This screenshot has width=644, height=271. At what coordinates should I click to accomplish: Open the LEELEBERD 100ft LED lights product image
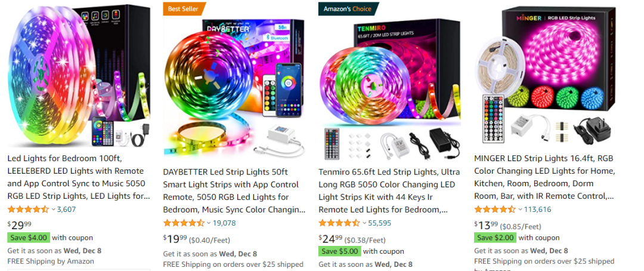pos(79,75)
